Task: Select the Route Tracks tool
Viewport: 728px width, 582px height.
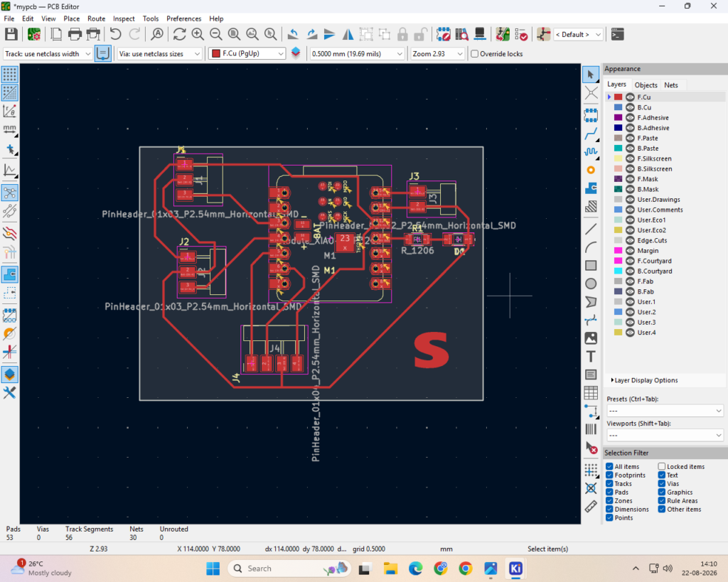Action: tap(591, 134)
